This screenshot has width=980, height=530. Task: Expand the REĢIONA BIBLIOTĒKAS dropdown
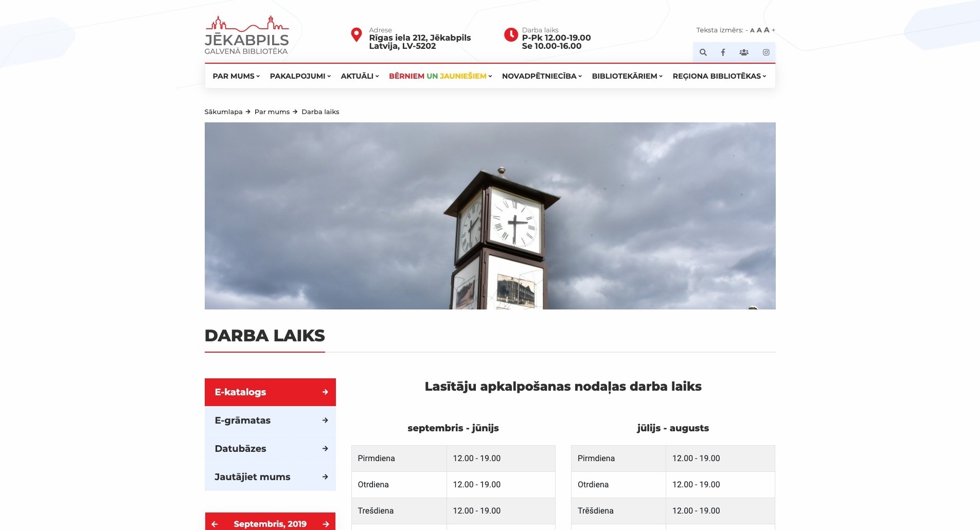tap(719, 76)
